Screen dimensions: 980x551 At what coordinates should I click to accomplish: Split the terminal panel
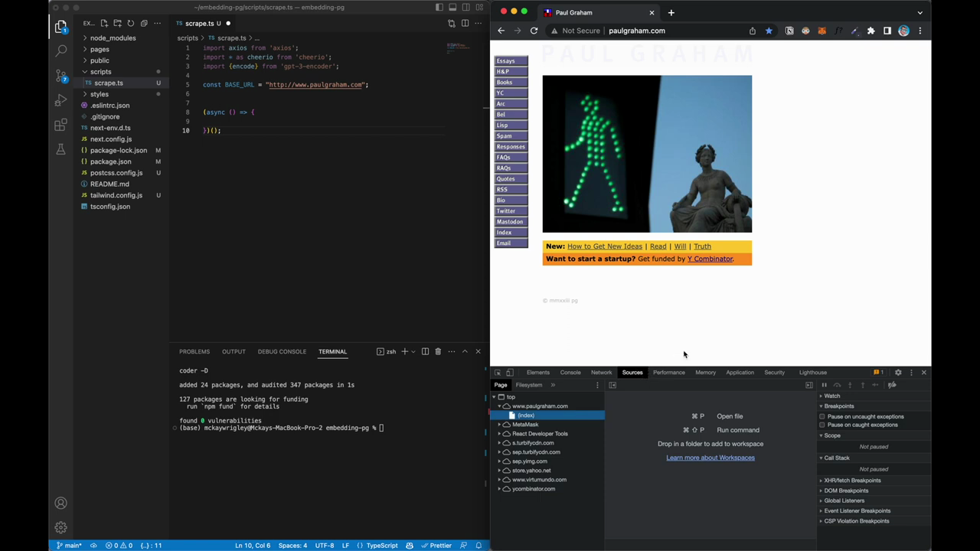[425, 351]
